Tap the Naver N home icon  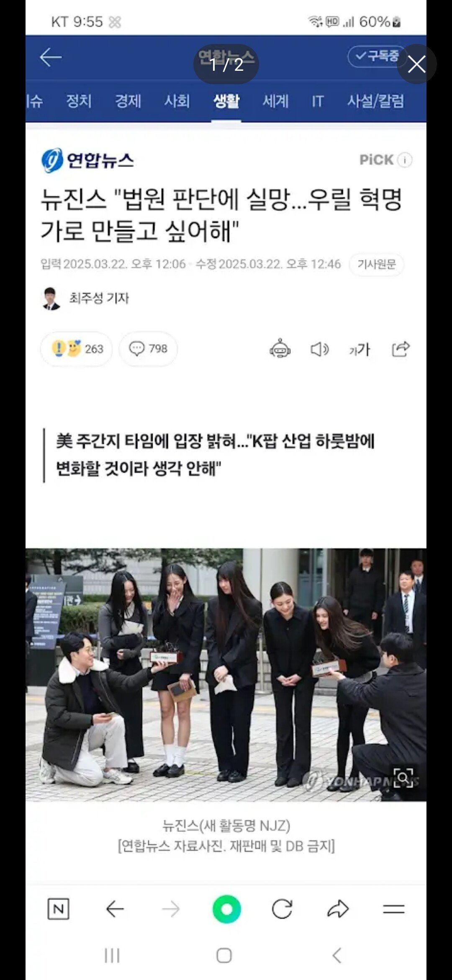coord(58,909)
